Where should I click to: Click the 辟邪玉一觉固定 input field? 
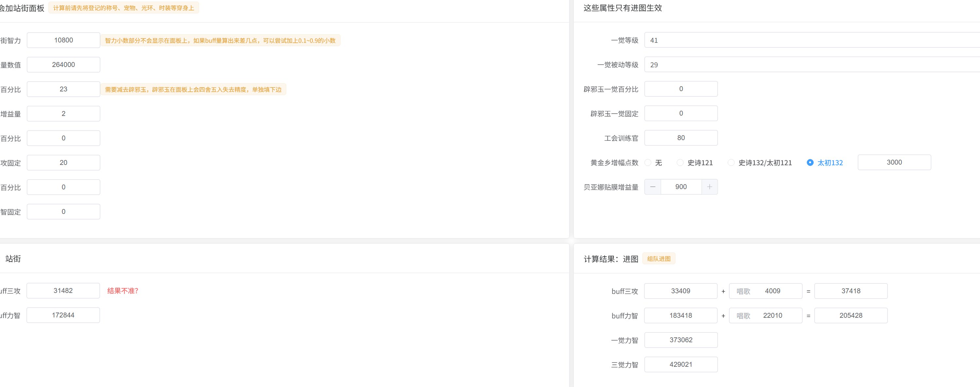pos(681,113)
